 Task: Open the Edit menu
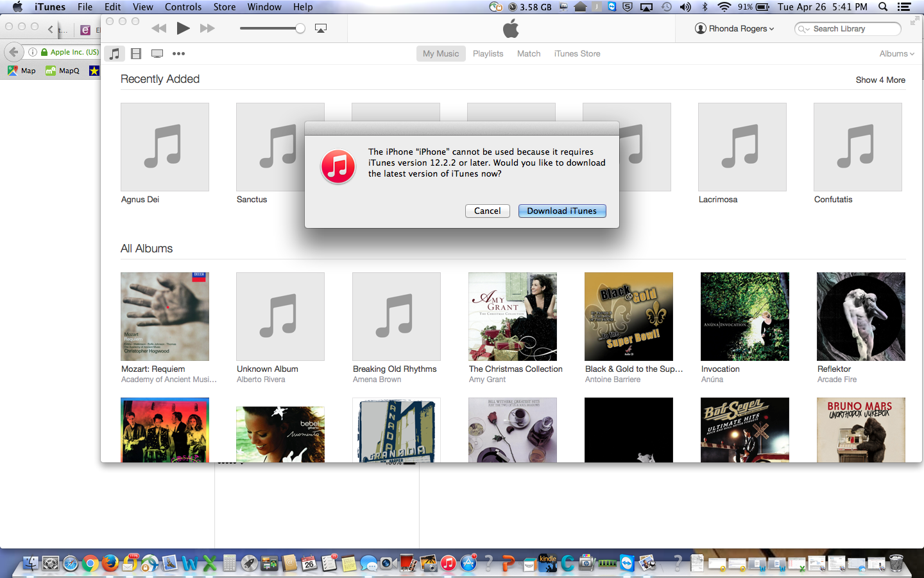pos(113,7)
